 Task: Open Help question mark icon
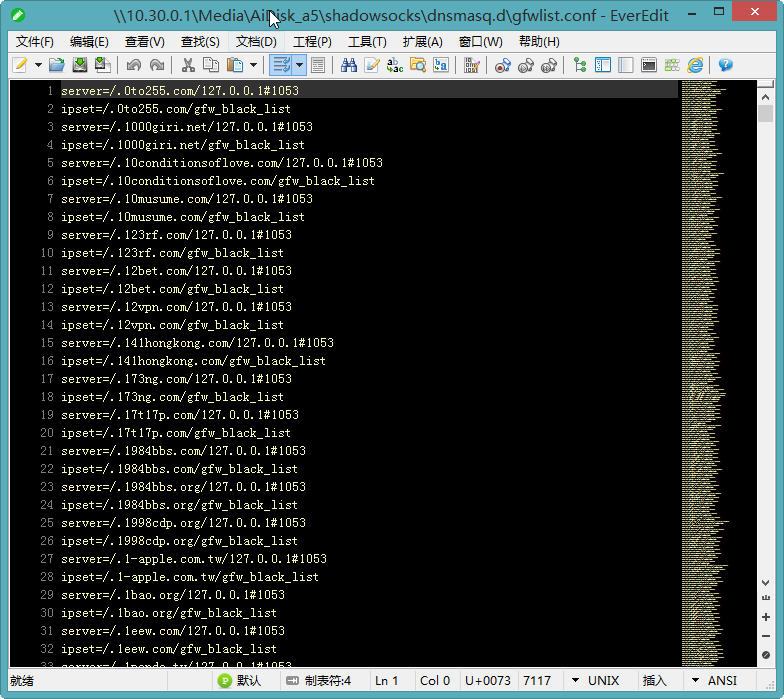pos(726,65)
